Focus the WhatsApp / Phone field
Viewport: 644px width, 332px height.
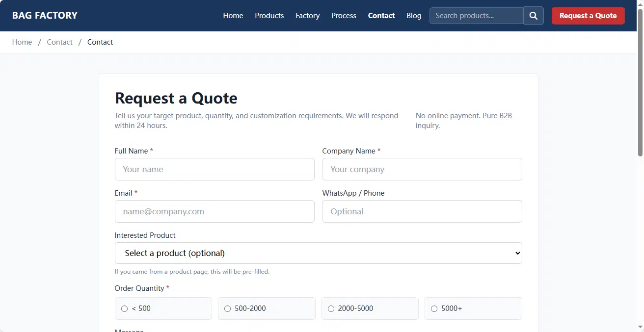tap(422, 211)
